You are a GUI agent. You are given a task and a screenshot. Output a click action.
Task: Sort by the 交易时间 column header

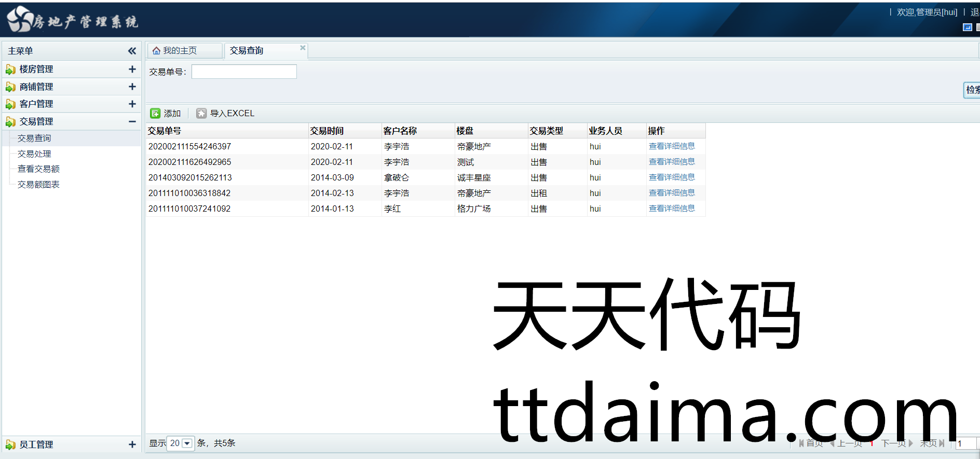coord(327,131)
